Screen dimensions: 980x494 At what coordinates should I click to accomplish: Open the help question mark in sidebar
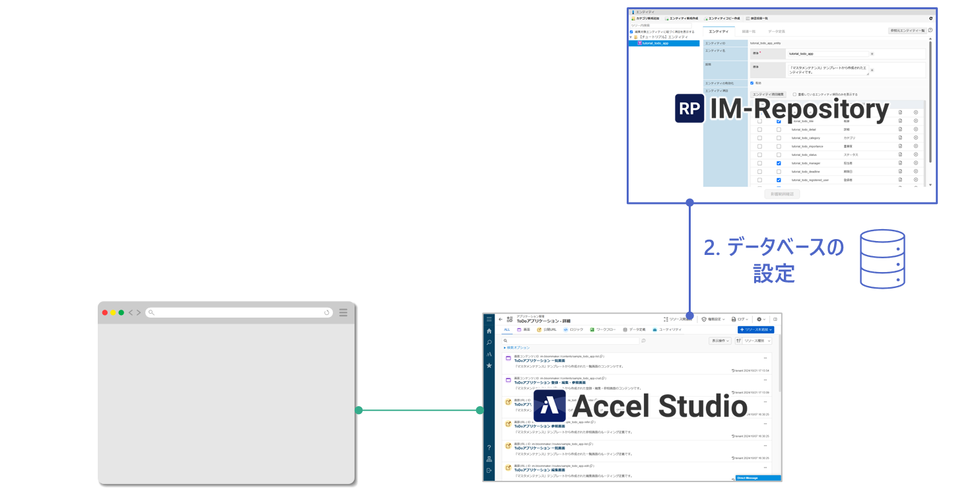pyautogui.click(x=489, y=448)
